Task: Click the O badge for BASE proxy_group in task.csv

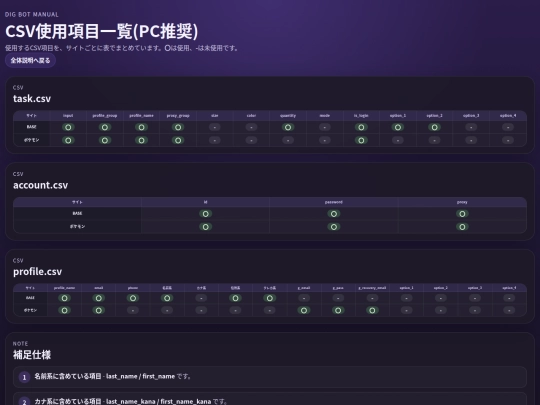Action: click(x=178, y=127)
